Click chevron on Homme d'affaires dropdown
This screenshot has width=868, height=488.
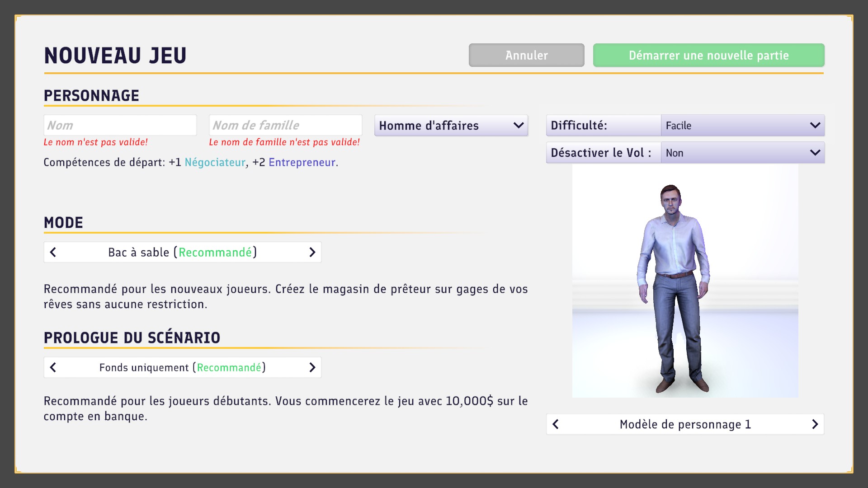click(519, 125)
